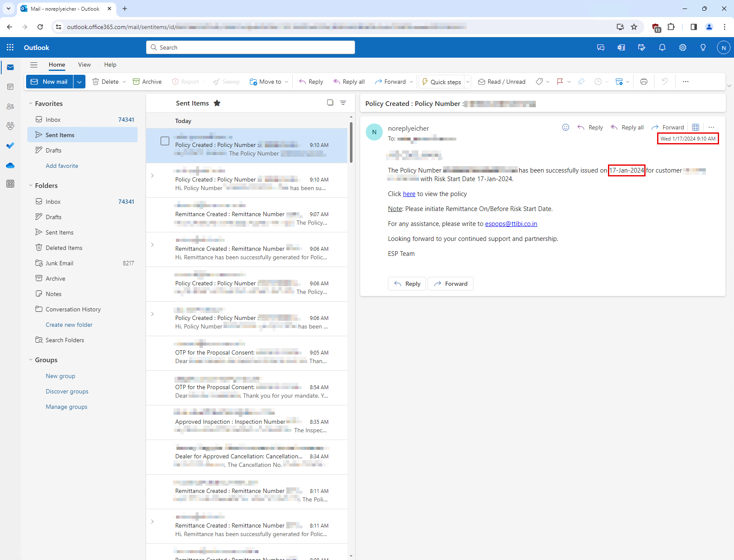Collapse the Folders section chevron
Image resolution: width=734 pixels, height=560 pixels.
click(31, 185)
